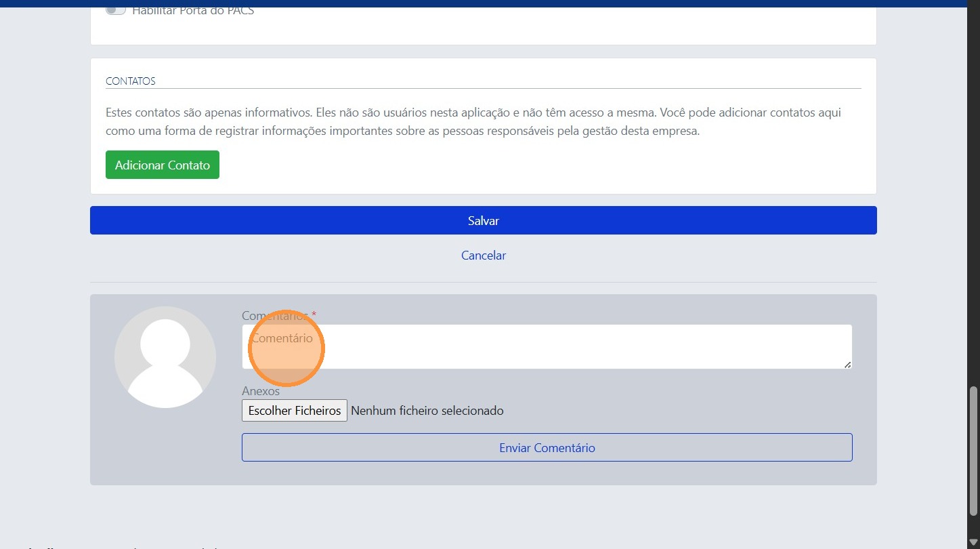Open the file picker via Escolher Ficheiros

[295, 411]
